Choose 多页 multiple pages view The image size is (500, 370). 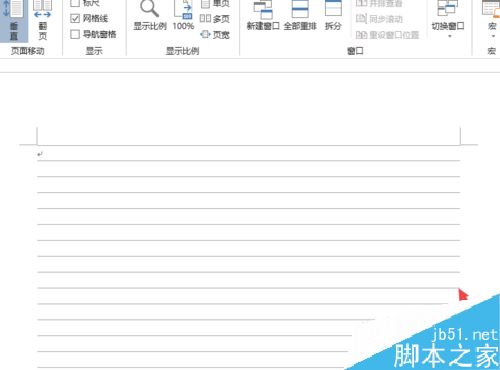tap(215, 19)
